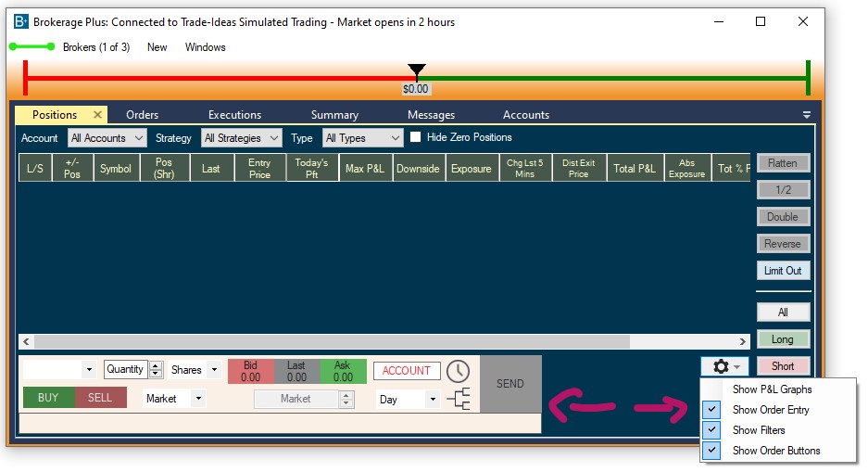The image size is (868, 472).
Task: Toggle Show Filters option
Action: [x=711, y=430]
